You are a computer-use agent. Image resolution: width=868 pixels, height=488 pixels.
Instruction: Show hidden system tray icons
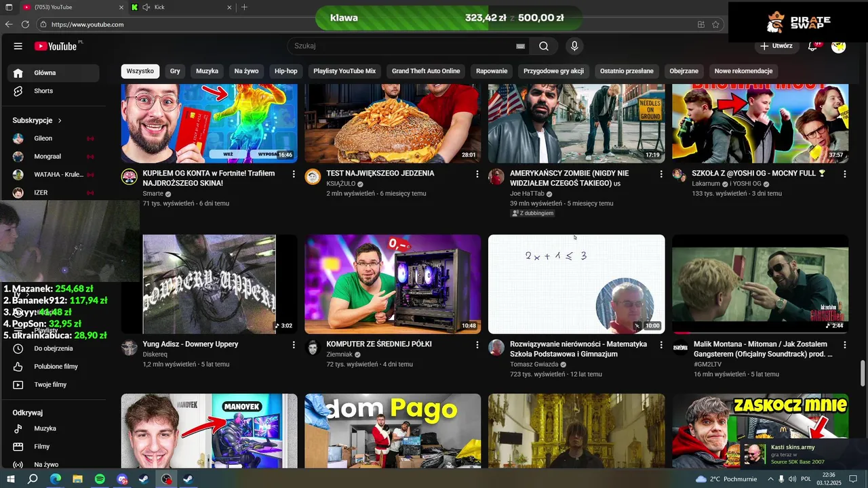click(x=770, y=479)
